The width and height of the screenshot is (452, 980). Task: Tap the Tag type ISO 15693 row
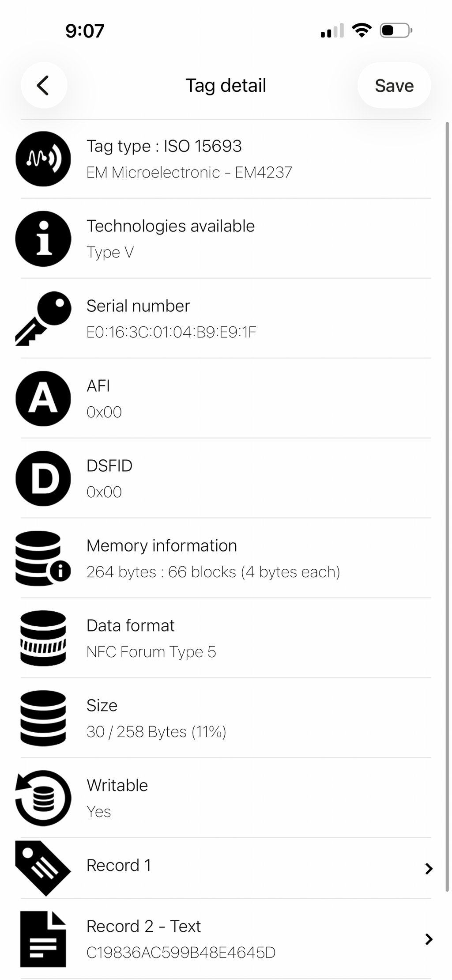coord(226,159)
